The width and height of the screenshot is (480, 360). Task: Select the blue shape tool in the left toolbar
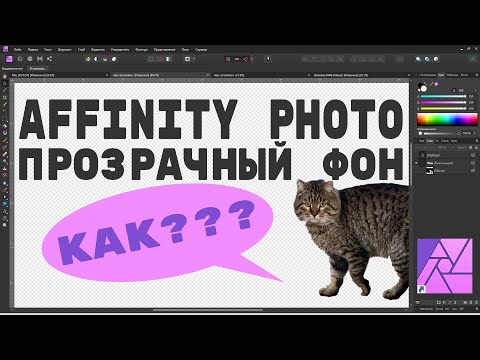coord(5,204)
